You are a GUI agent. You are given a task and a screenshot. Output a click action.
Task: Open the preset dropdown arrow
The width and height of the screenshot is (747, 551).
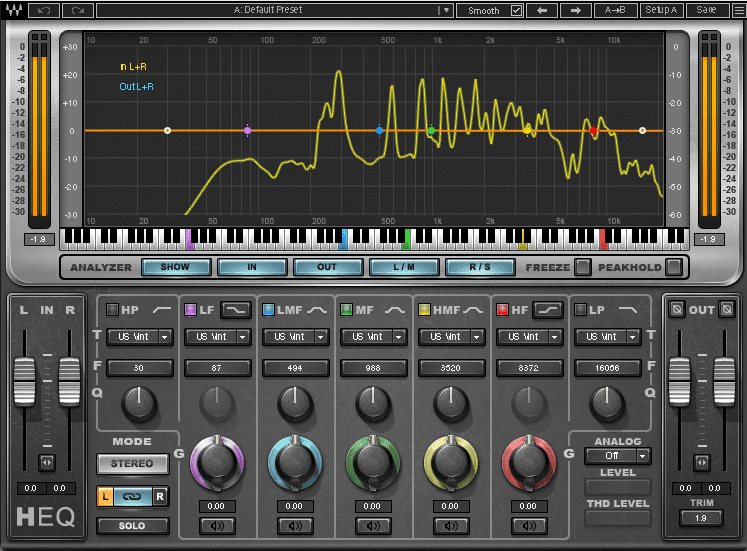pos(446,10)
